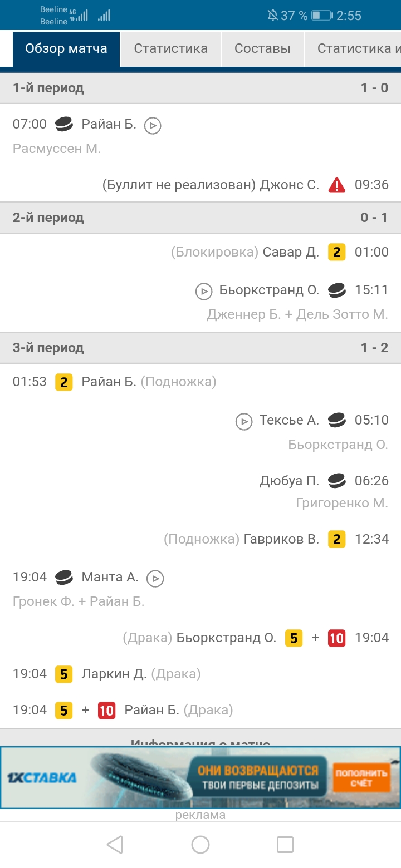Open Android recent apps button
Viewport: 401px width, 868px height.
[x=285, y=845]
